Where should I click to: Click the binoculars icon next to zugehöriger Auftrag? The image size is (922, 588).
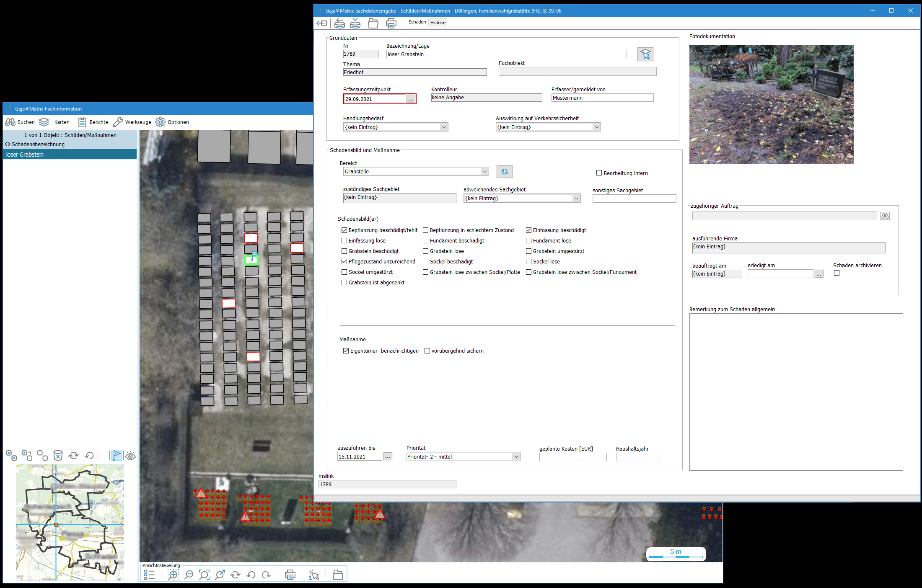click(x=885, y=216)
